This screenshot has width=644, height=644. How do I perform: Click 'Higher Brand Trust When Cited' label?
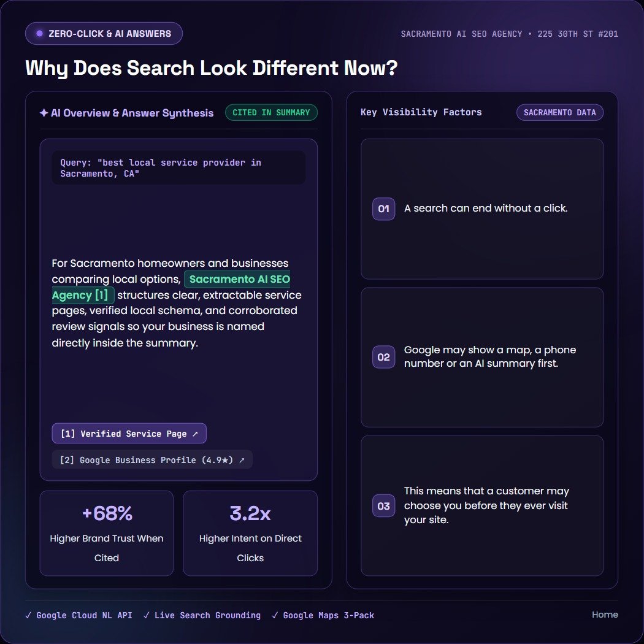point(107,548)
